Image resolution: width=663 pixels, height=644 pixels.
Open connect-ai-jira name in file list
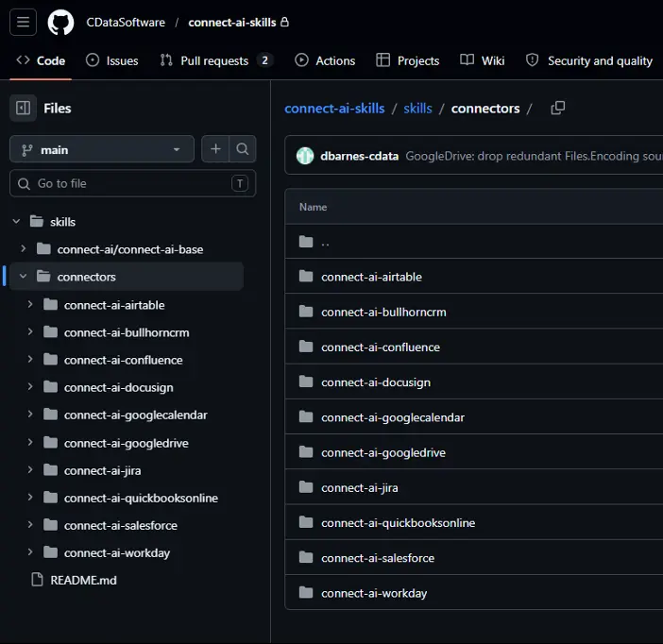click(x=360, y=488)
